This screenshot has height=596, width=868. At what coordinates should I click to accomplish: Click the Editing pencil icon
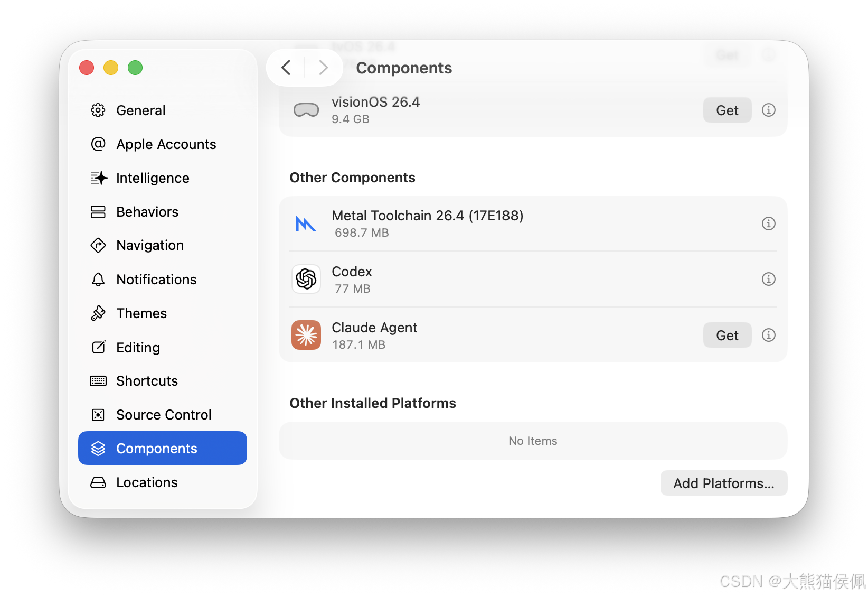(x=98, y=347)
